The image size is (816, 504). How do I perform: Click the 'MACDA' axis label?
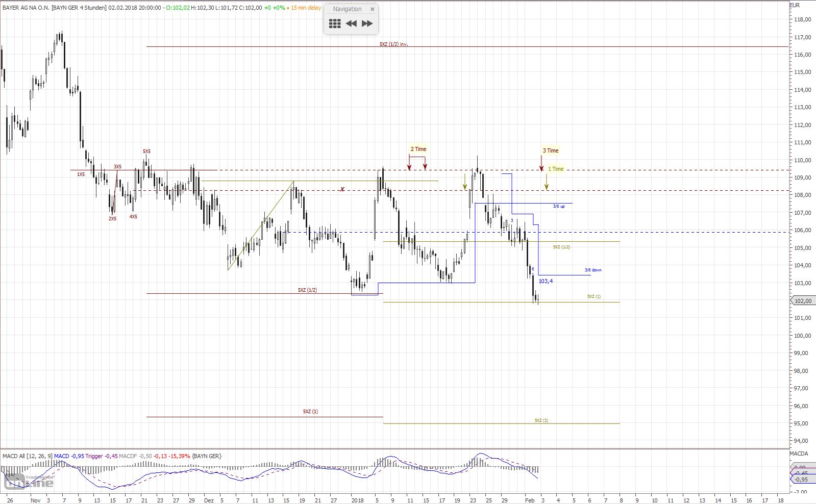(x=799, y=453)
